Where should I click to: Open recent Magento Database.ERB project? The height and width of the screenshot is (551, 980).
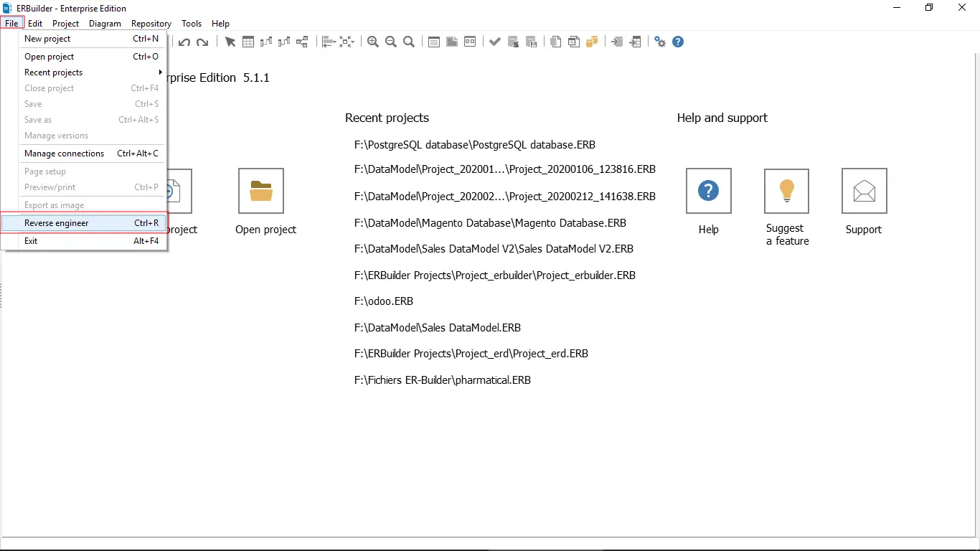pyautogui.click(x=490, y=223)
